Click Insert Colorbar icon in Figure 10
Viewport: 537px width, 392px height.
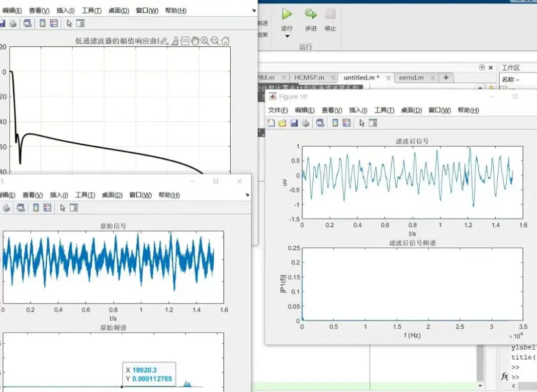(335, 123)
